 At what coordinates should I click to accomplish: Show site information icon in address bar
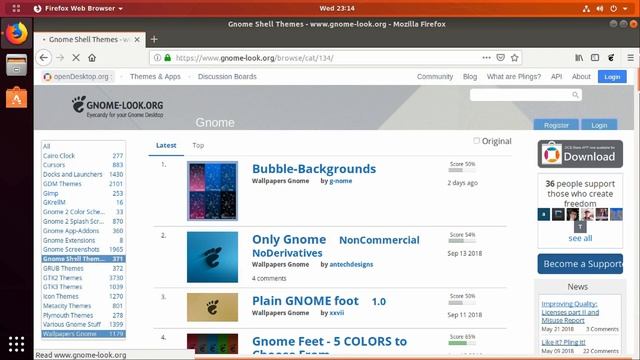click(157, 58)
